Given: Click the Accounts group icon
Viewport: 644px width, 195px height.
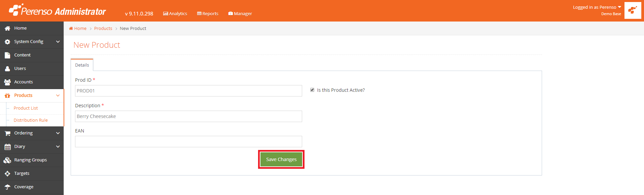Looking at the screenshot, I should [7, 82].
